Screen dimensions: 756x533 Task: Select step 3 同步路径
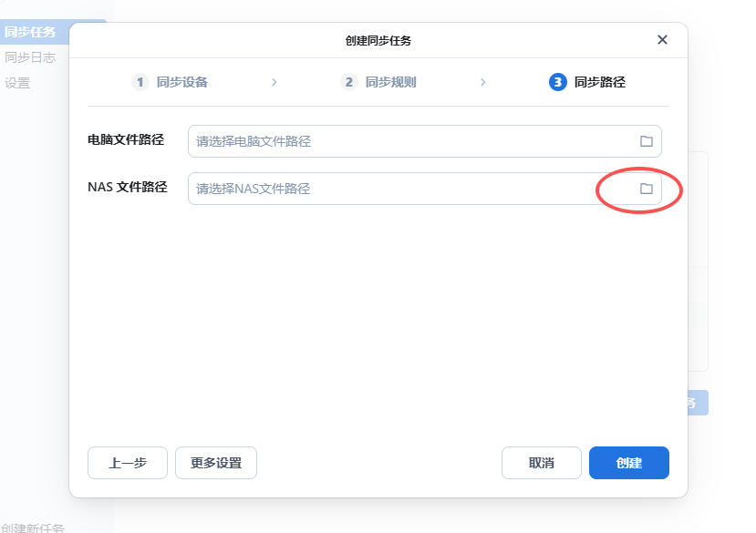[x=587, y=82]
